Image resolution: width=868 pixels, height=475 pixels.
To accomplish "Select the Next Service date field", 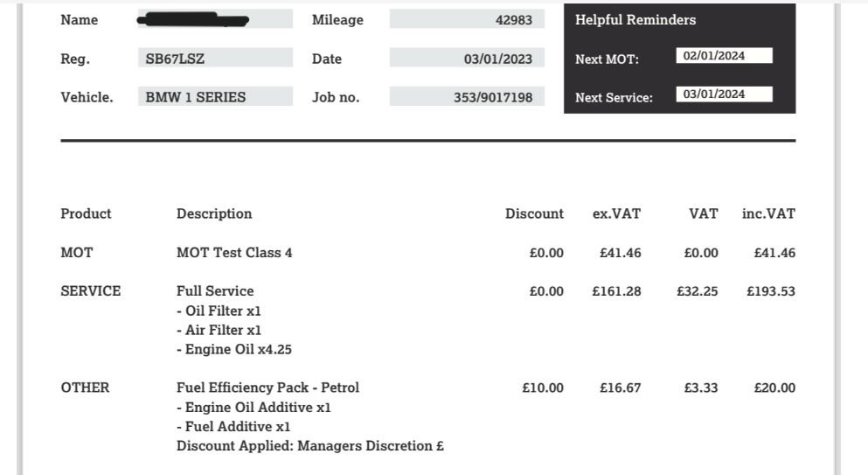I will click(724, 94).
